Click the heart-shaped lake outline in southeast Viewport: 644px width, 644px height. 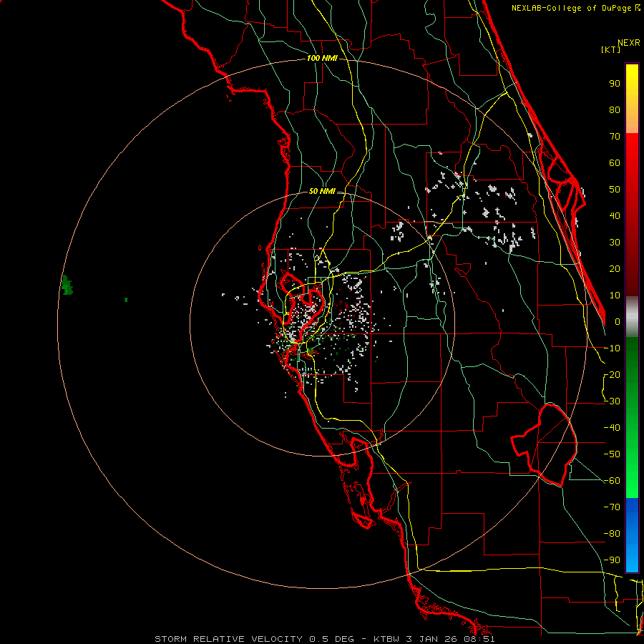pos(545,445)
